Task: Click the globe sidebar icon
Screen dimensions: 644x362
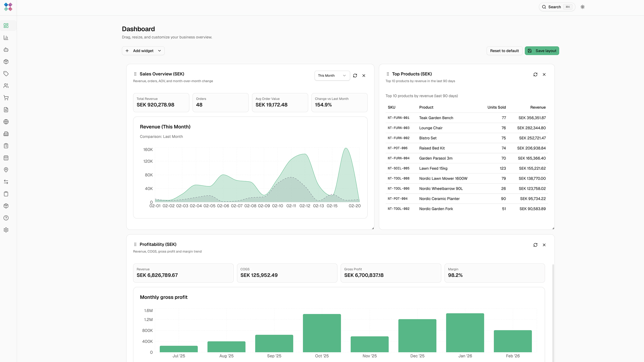Action: pyautogui.click(x=6, y=122)
